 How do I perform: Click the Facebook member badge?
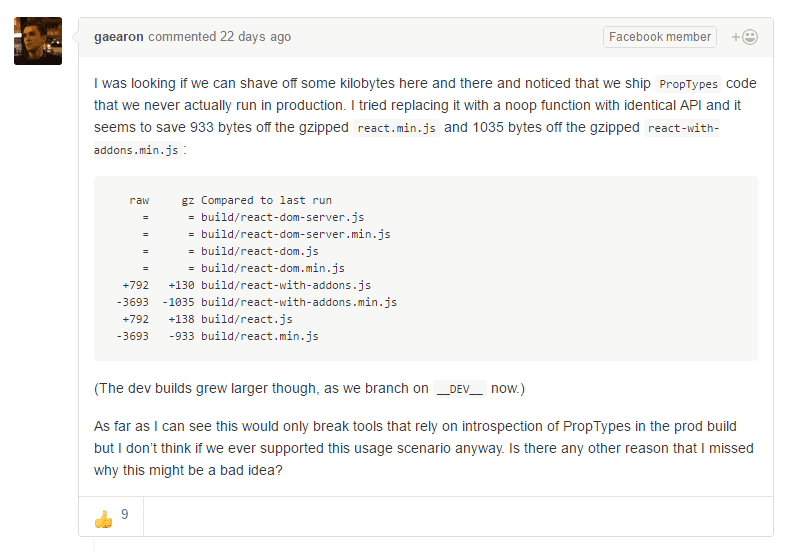(660, 37)
